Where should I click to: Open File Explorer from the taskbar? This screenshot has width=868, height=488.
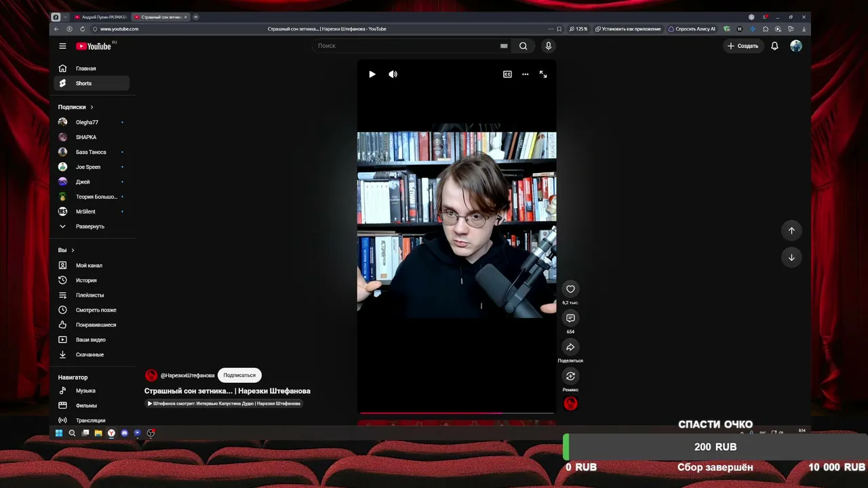coord(98,433)
